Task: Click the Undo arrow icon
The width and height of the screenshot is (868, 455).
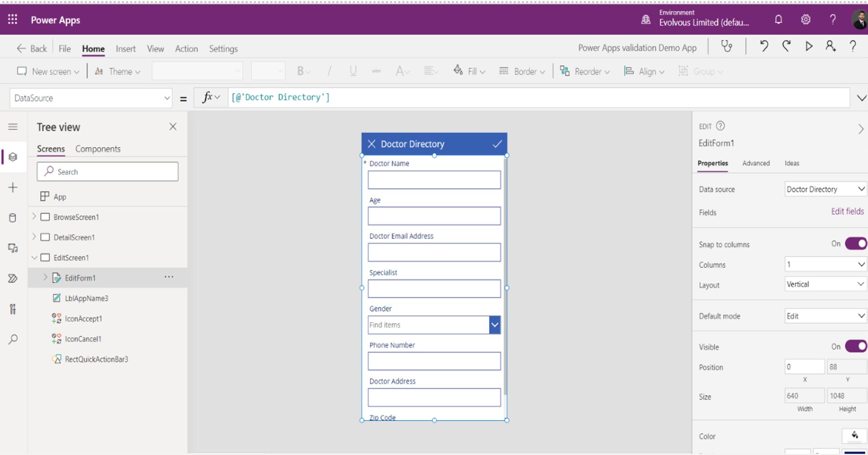Action: [x=764, y=46]
